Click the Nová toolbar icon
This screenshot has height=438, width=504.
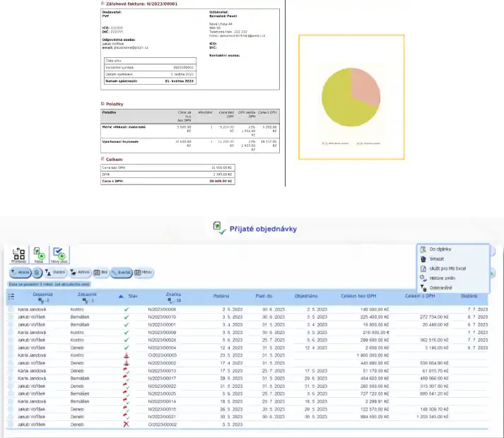pos(40,256)
